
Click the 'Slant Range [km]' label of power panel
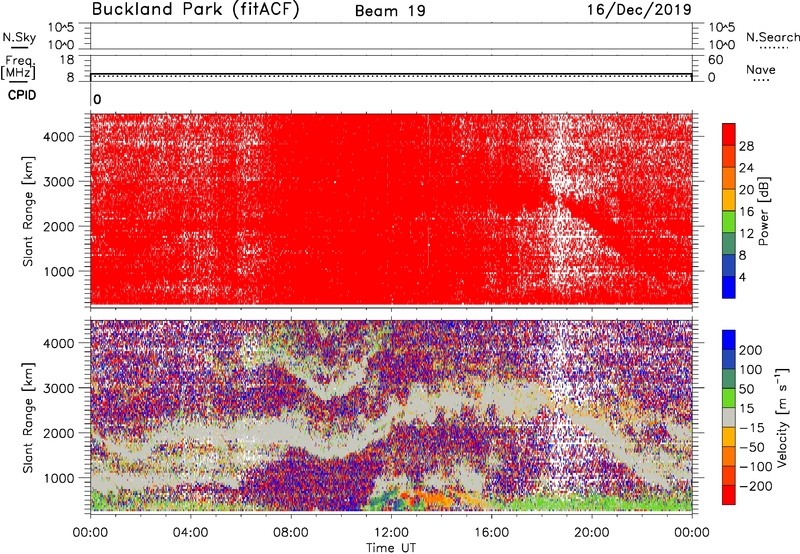pyautogui.click(x=28, y=211)
